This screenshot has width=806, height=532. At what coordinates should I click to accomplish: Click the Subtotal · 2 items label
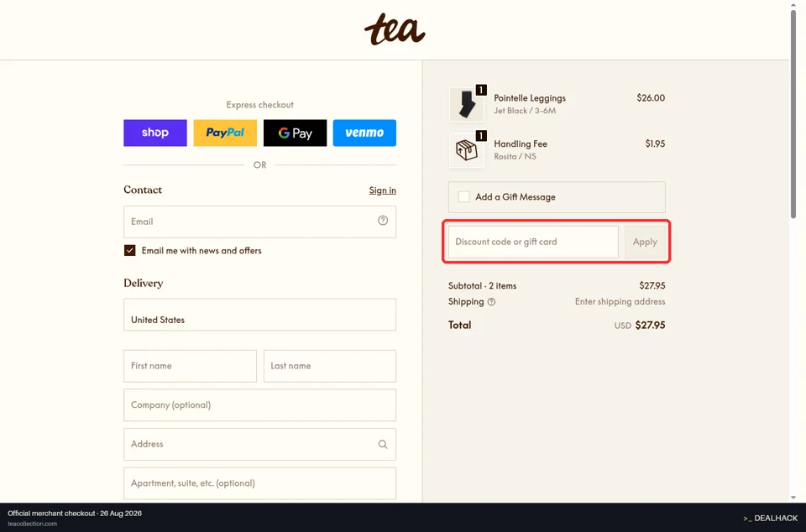(x=482, y=285)
